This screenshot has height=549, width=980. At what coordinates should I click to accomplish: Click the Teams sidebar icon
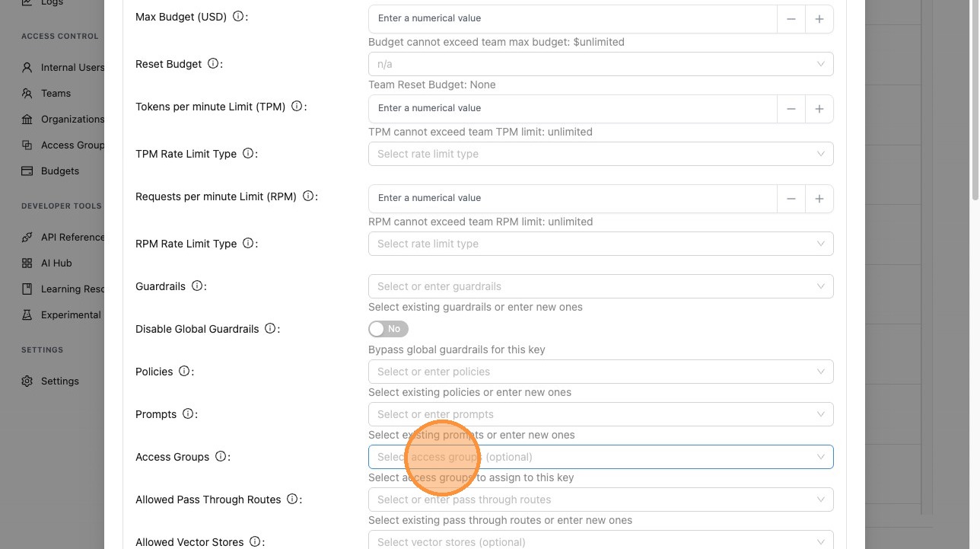(x=27, y=93)
